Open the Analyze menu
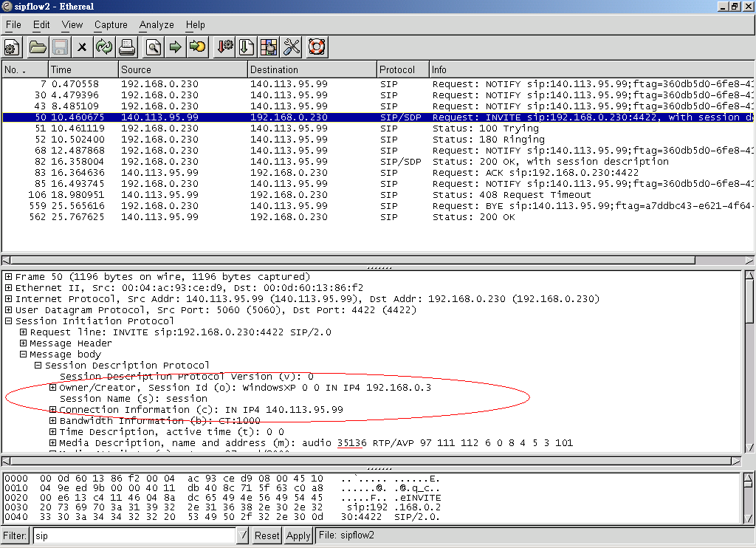 [x=157, y=24]
